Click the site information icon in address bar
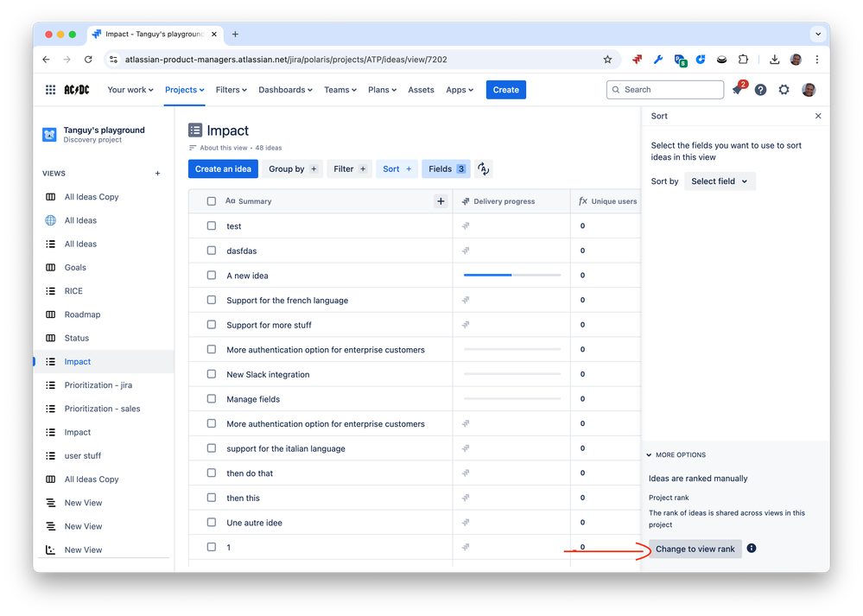863x616 pixels. (113, 60)
